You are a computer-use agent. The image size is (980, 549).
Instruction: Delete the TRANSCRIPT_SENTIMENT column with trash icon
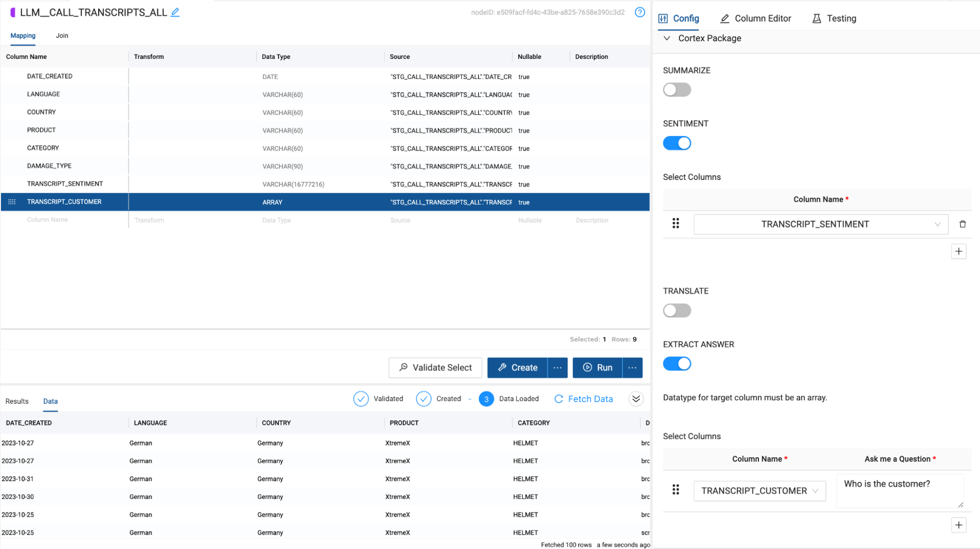click(x=962, y=224)
